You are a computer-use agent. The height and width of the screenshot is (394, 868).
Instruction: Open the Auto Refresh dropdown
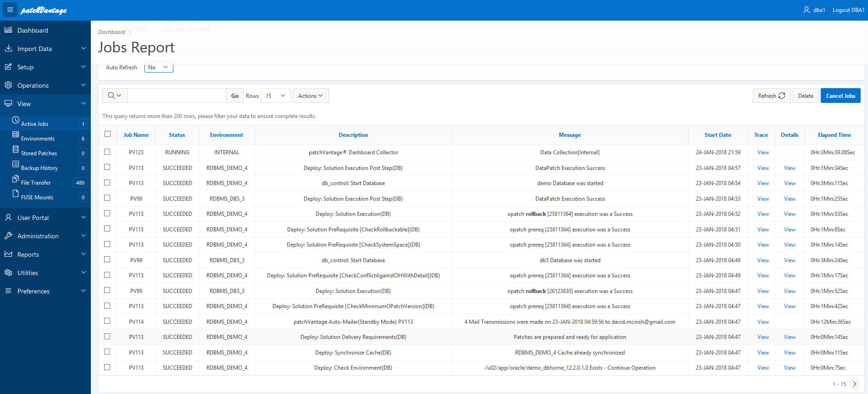pyautogui.click(x=159, y=67)
